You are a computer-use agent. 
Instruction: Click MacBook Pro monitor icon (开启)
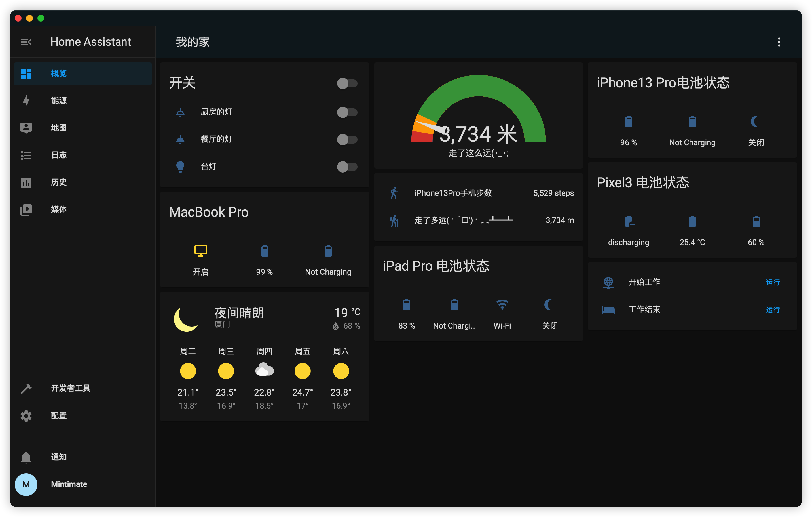coord(201,251)
